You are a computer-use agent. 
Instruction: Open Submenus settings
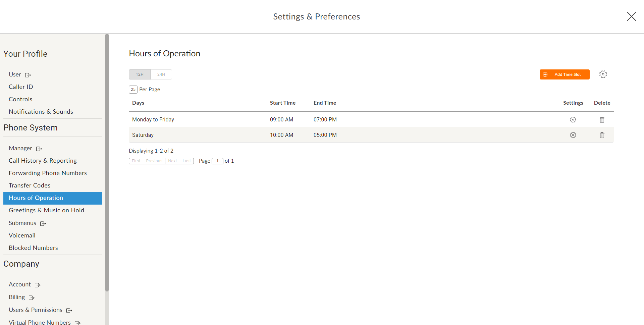pos(22,223)
